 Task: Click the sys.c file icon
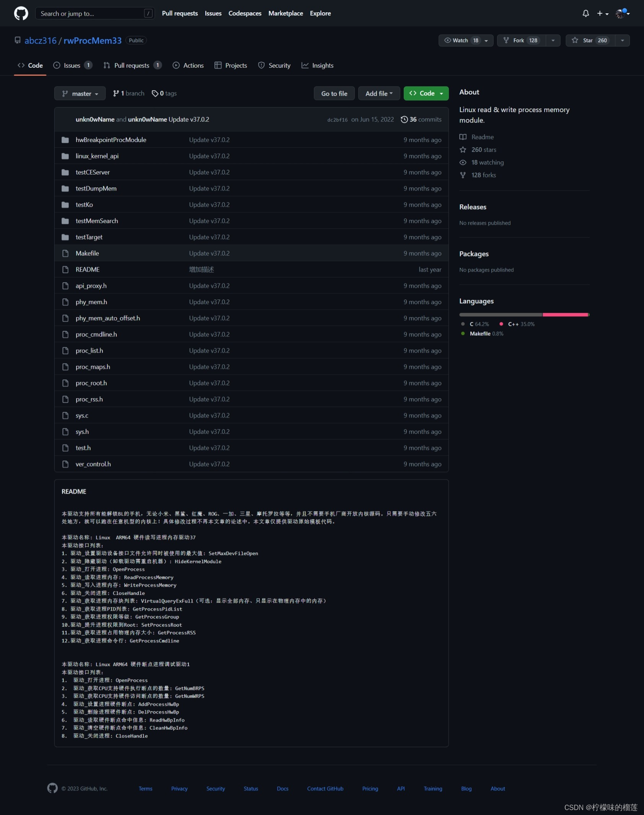65,415
